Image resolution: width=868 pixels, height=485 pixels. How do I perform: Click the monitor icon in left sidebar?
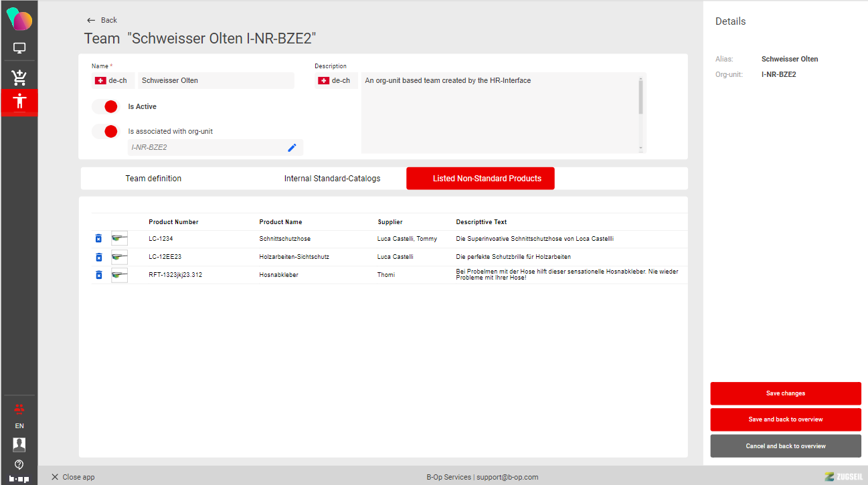coord(19,48)
